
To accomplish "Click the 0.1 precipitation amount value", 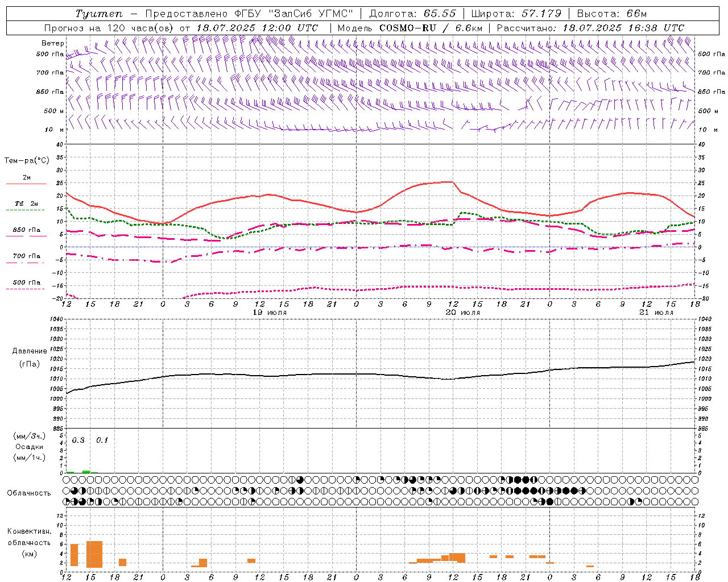I will pos(102,440).
